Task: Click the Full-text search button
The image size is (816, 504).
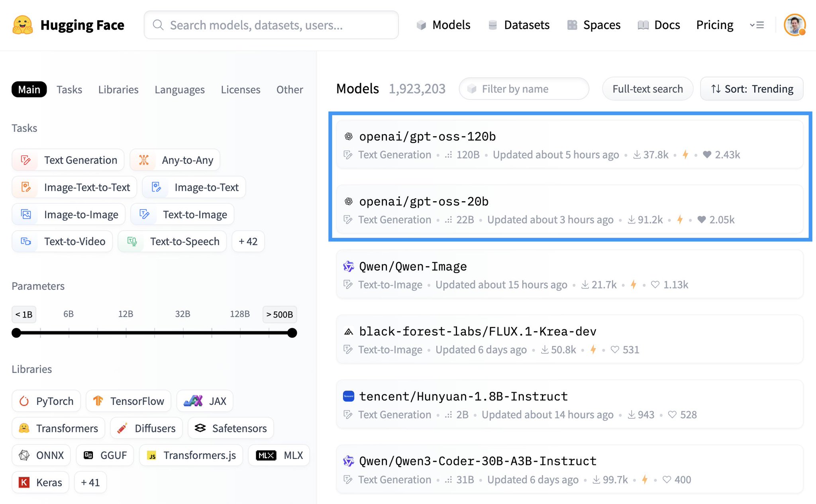Action: pos(647,89)
